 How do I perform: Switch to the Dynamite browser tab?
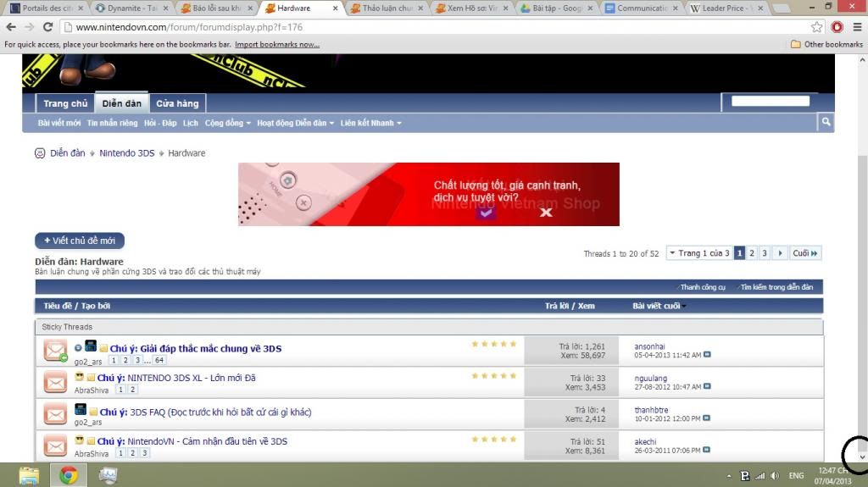click(x=131, y=8)
